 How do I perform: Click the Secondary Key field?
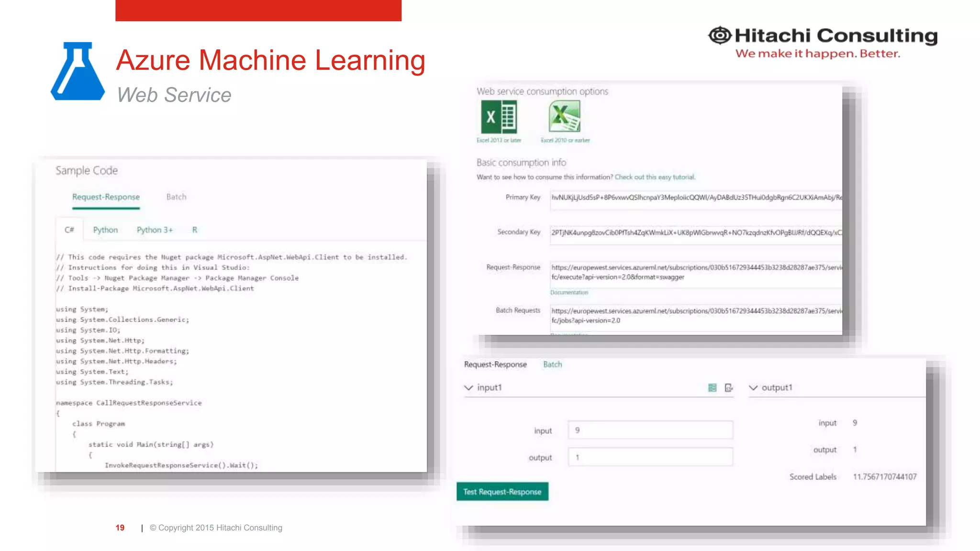tap(696, 235)
